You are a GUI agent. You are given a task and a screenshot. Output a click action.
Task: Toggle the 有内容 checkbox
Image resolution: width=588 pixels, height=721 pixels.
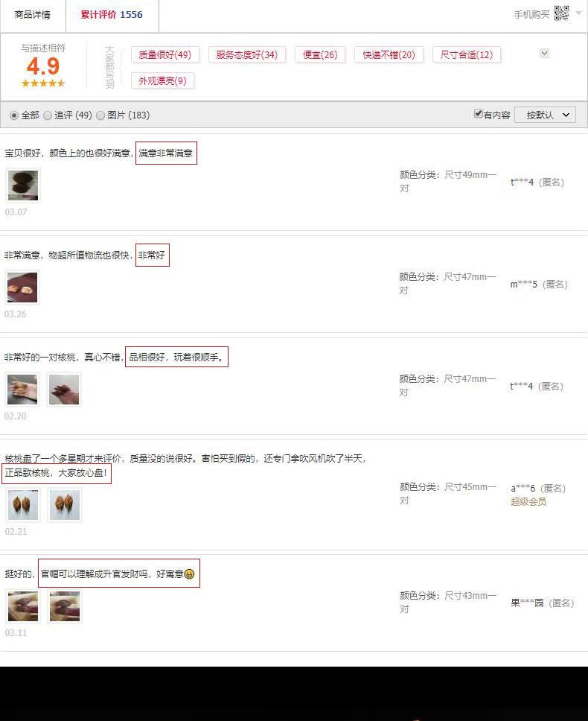click(x=478, y=113)
